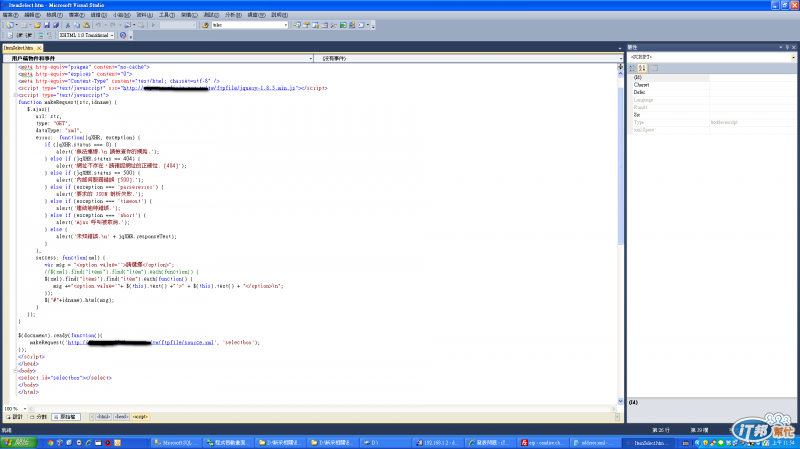Switch to Source view
The height and width of the screenshot is (449, 800).
65,417
